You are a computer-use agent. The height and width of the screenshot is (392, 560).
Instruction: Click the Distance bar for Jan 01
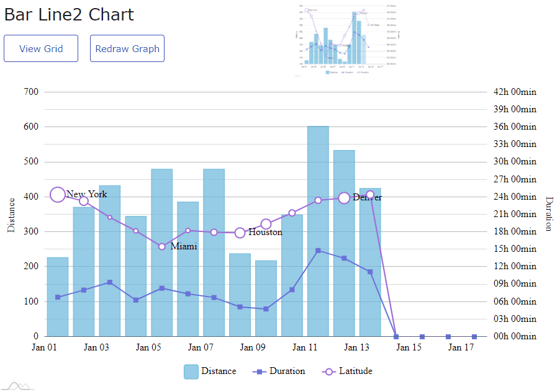click(58, 296)
